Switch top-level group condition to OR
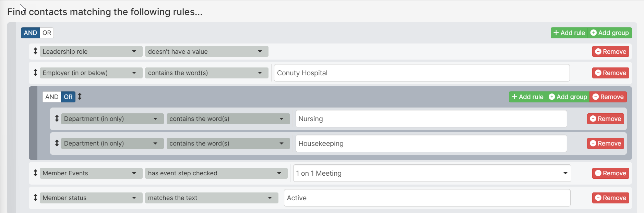 click(x=47, y=33)
